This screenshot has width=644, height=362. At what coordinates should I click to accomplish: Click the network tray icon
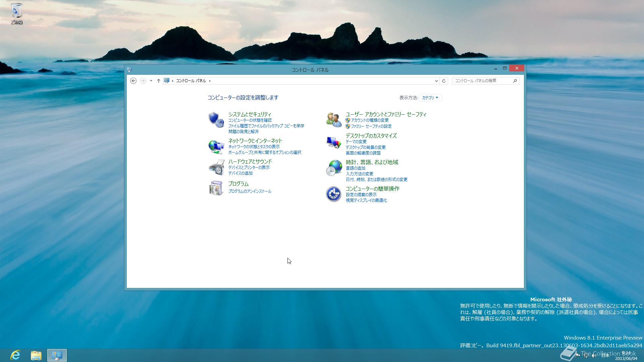tap(586, 356)
